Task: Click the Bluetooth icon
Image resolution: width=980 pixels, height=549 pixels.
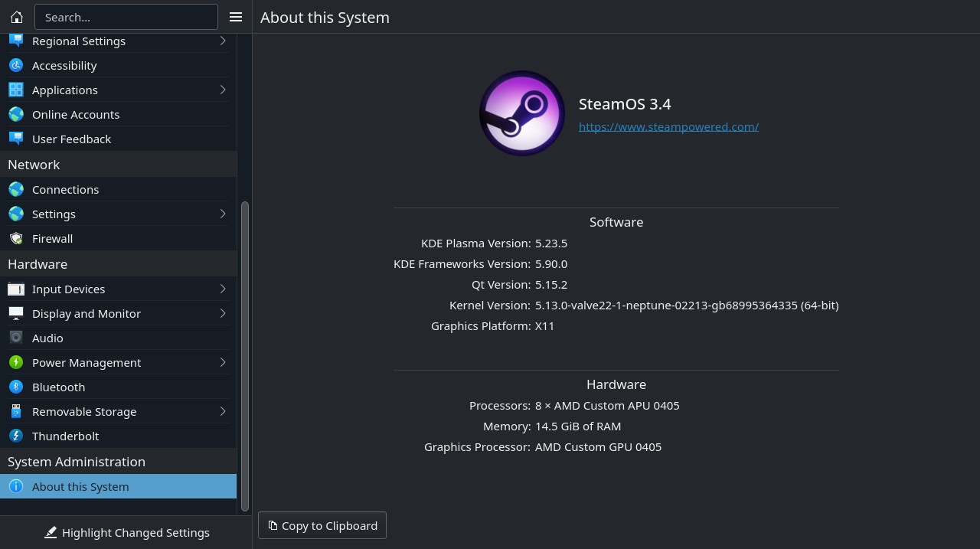Action: 16,387
